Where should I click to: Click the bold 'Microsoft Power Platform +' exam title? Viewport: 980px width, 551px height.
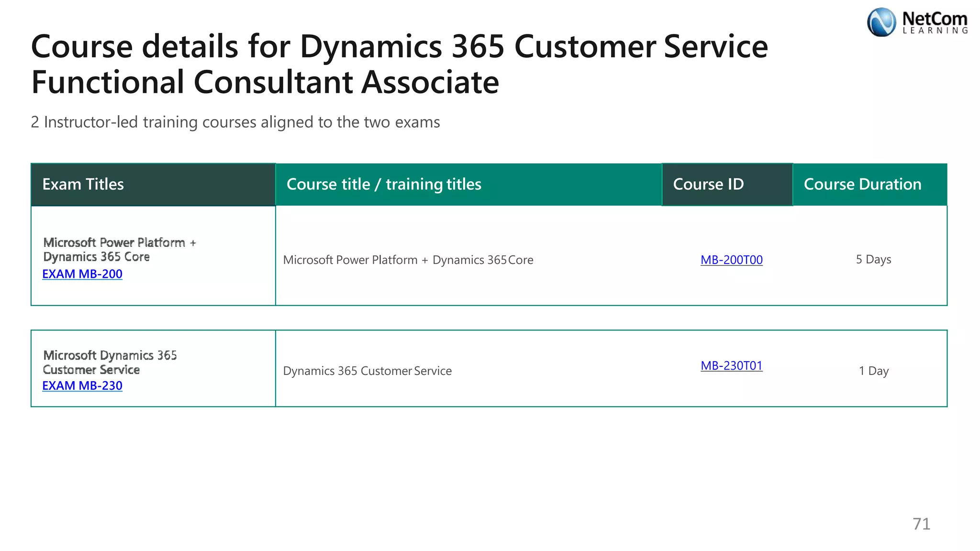(120, 242)
